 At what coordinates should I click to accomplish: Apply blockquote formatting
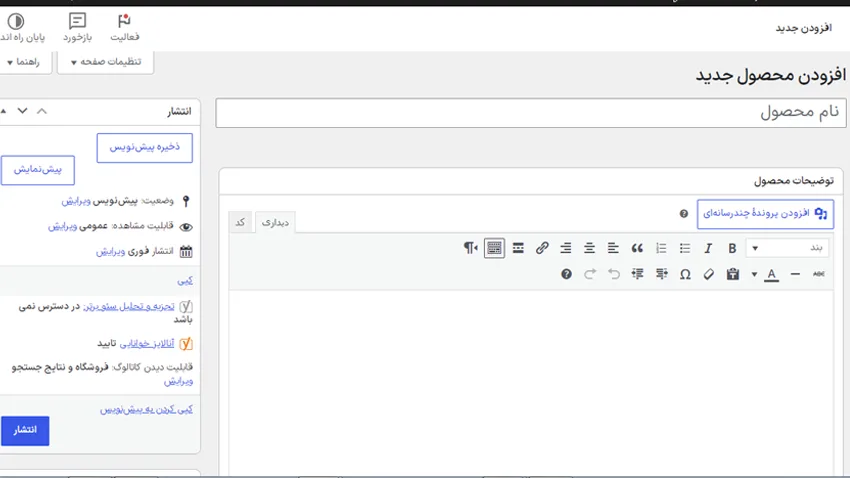click(637, 248)
